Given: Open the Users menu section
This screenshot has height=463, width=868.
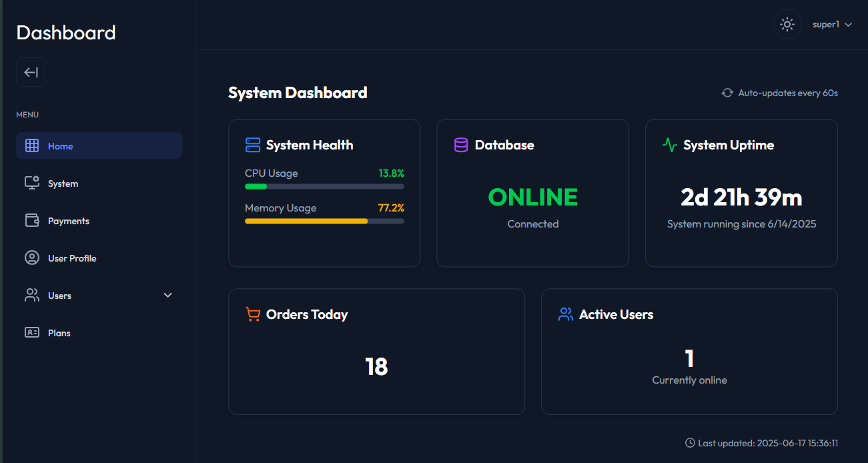Looking at the screenshot, I should pos(60,296).
